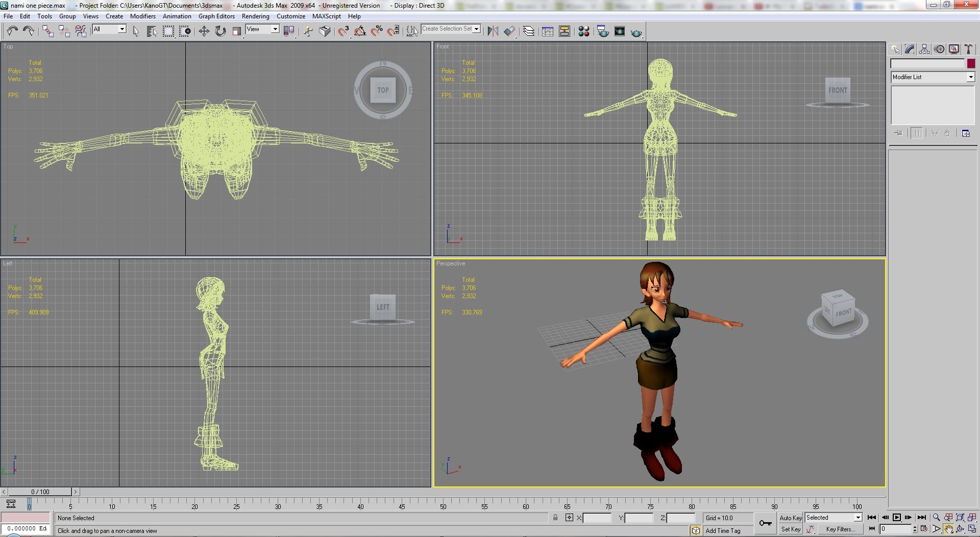The image size is (980, 537).
Task: Open the Graph Editors menu
Action: click(x=216, y=16)
